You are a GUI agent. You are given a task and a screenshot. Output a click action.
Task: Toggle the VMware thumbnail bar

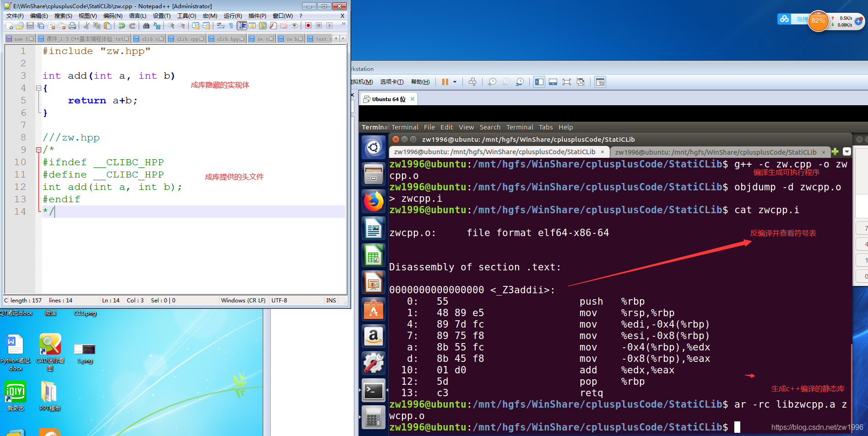(553, 82)
